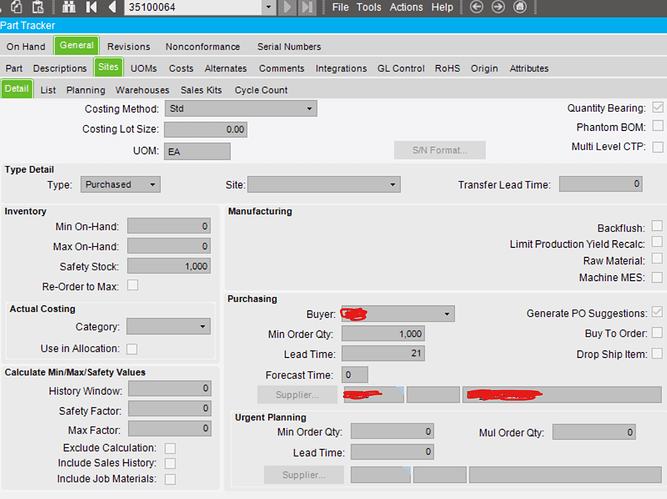
Task: Toggle the Quantity Bearing checkbox
Action: coord(658,107)
